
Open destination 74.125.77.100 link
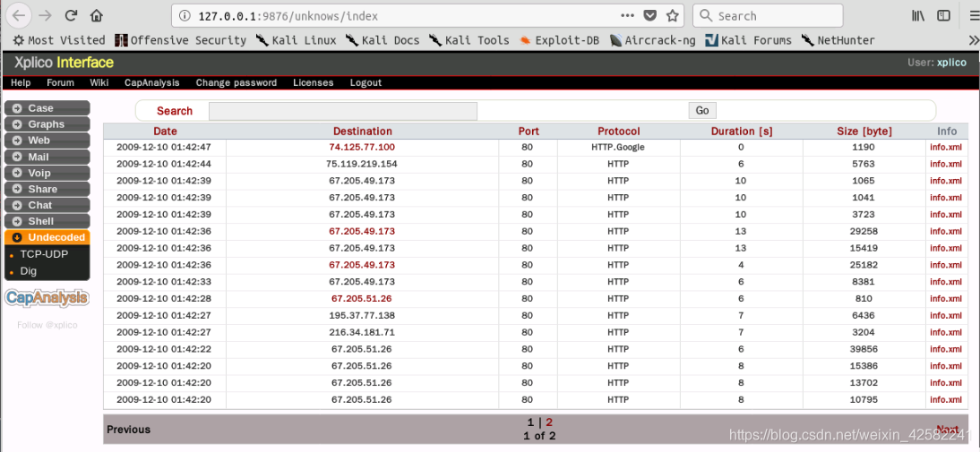click(362, 148)
